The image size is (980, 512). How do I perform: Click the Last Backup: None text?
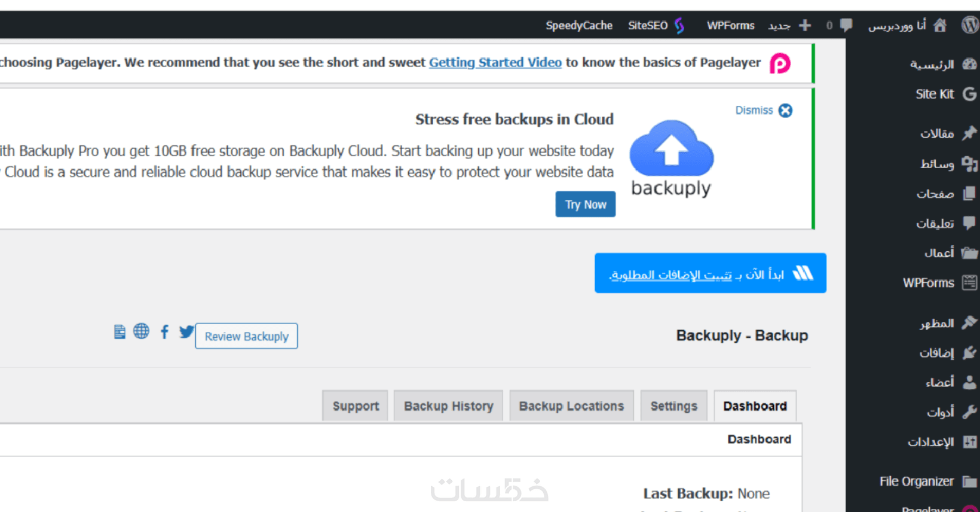(706, 493)
